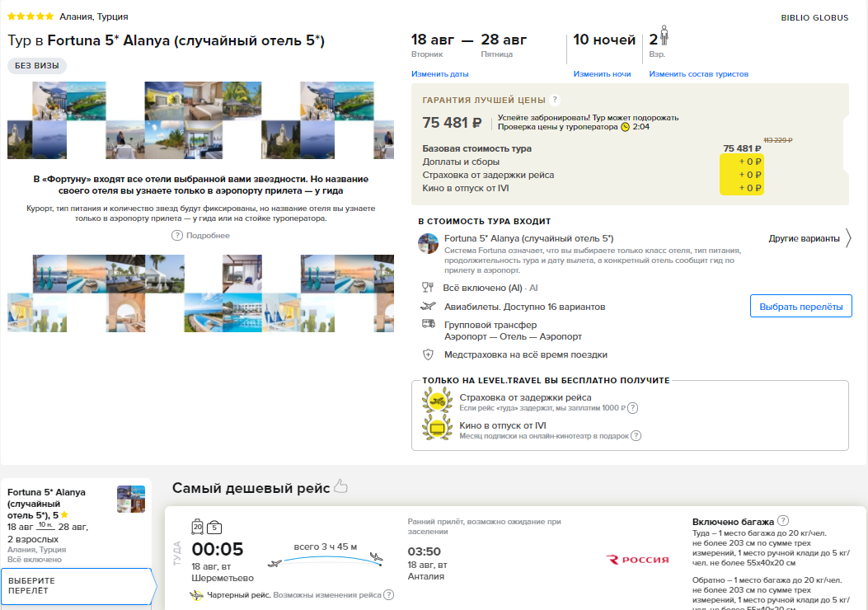This screenshot has height=610, width=868.
Task: Click the clock icon by the price check timer
Action: pos(625,127)
